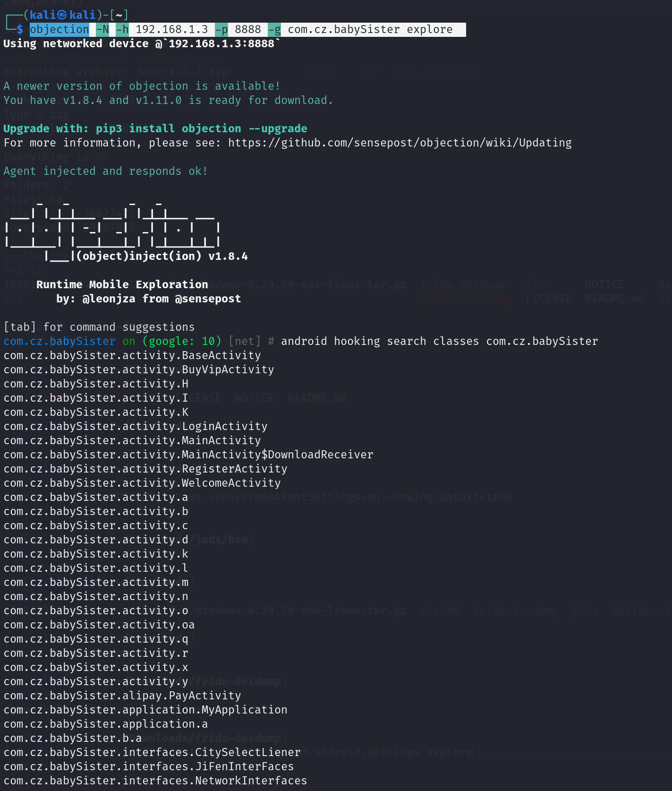Click the [net] indicator in the objection prompt
The image size is (672, 791).
pyautogui.click(x=244, y=341)
